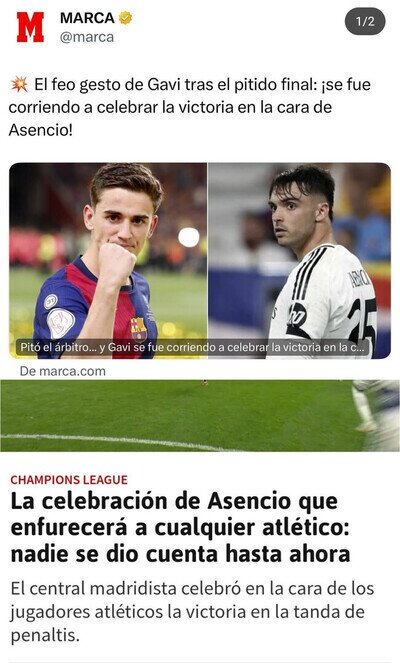Image resolution: width=400 pixels, height=663 pixels.
Task: Click the gold verified badge beside MARCA
Action: point(125,18)
